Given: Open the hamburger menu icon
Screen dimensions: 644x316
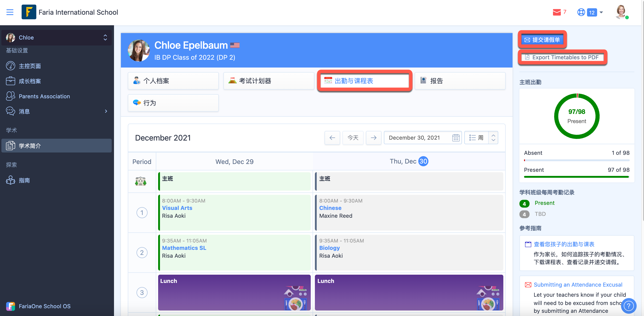Looking at the screenshot, I should tap(10, 12).
